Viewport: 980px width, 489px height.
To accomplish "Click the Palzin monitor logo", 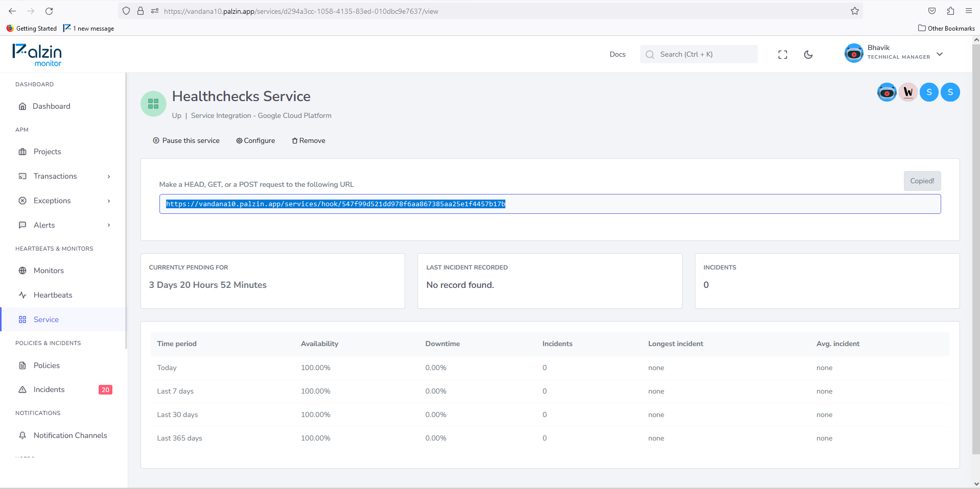I will tap(37, 55).
